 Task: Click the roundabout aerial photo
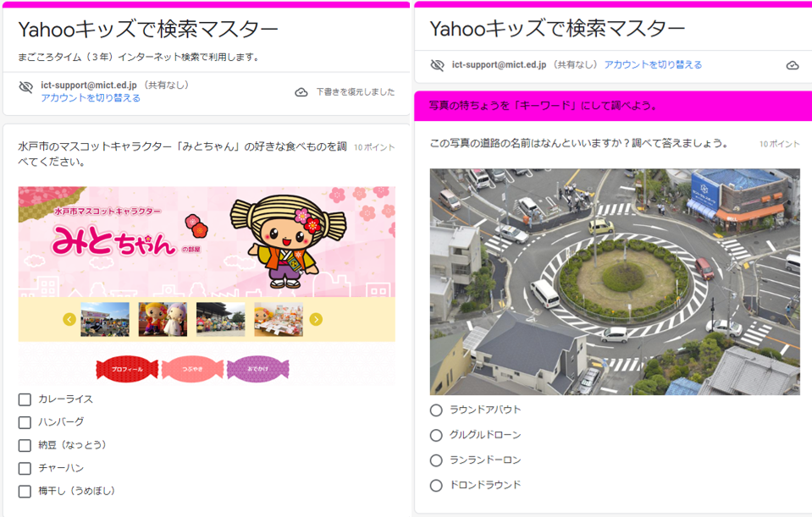615,282
